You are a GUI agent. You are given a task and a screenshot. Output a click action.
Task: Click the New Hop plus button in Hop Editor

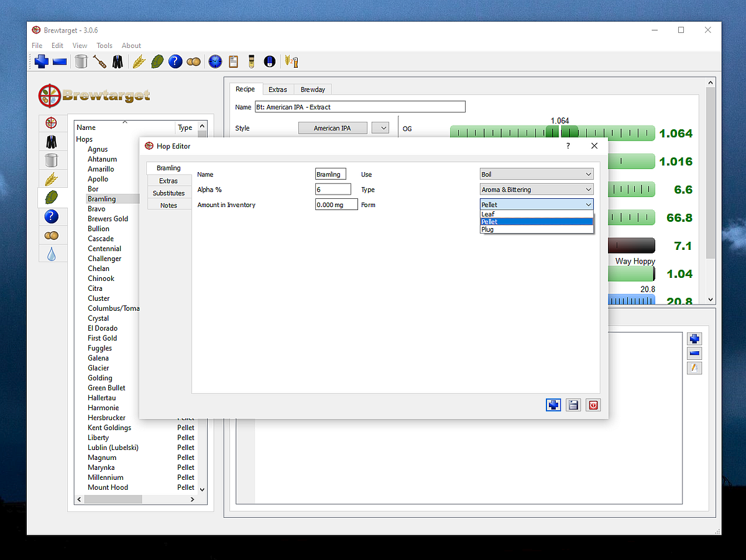coord(553,405)
